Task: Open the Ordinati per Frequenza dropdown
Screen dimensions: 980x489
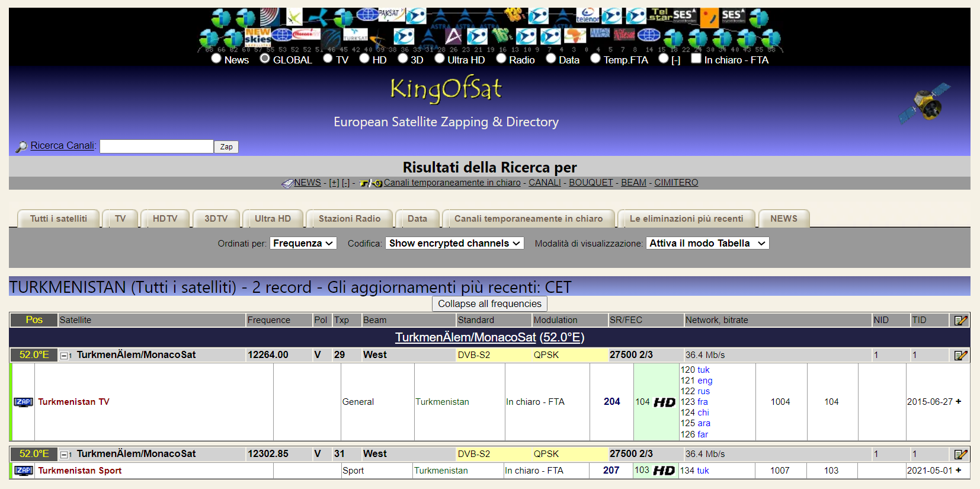Action: click(303, 243)
